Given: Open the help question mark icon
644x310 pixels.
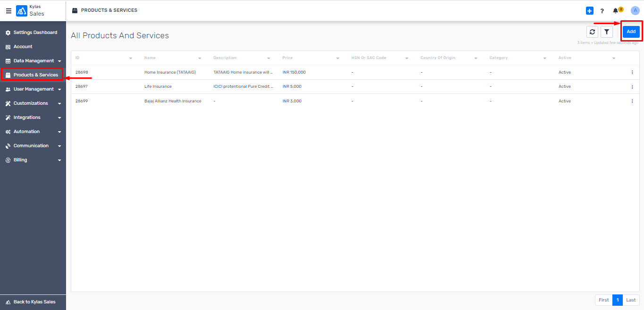Looking at the screenshot, I should [602, 11].
